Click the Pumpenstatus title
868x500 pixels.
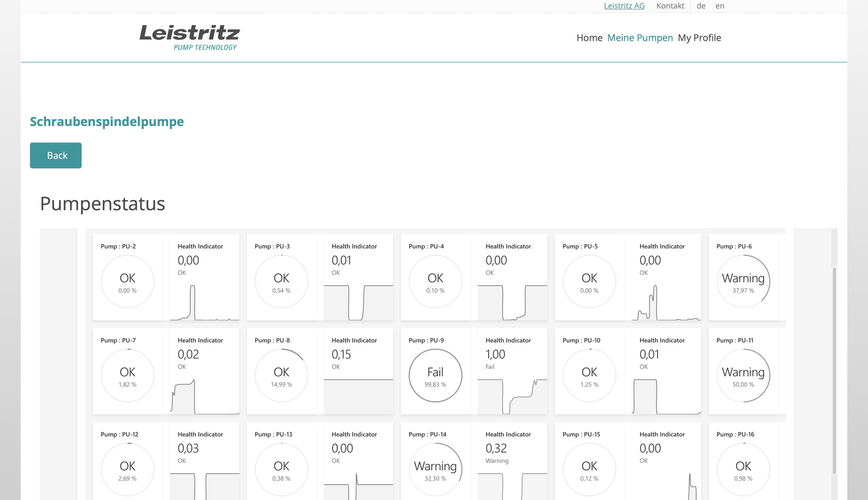click(103, 204)
